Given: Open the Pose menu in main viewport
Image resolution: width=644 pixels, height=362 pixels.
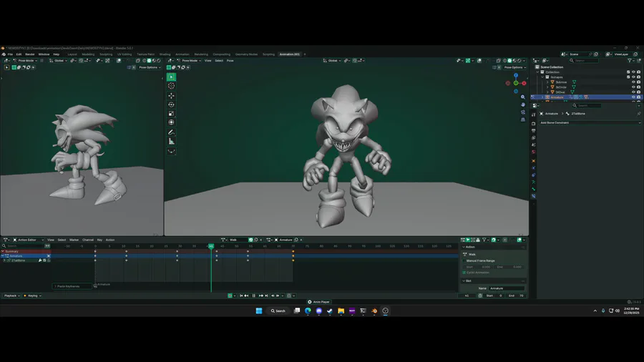Looking at the screenshot, I should click(x=230, y=61).
